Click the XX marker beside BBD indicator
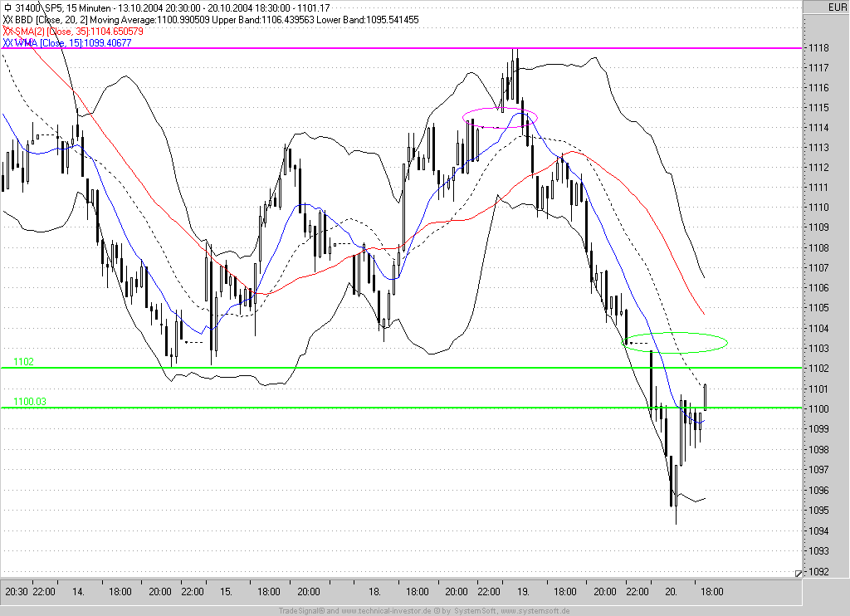The image size is (850, 616). [8, 19]
